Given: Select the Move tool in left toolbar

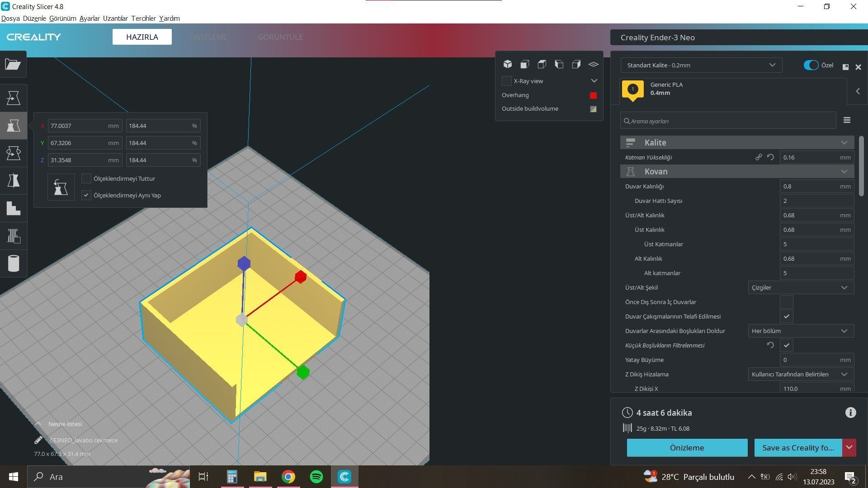Looking at the screenshot, I should click(x=13, y=98).
